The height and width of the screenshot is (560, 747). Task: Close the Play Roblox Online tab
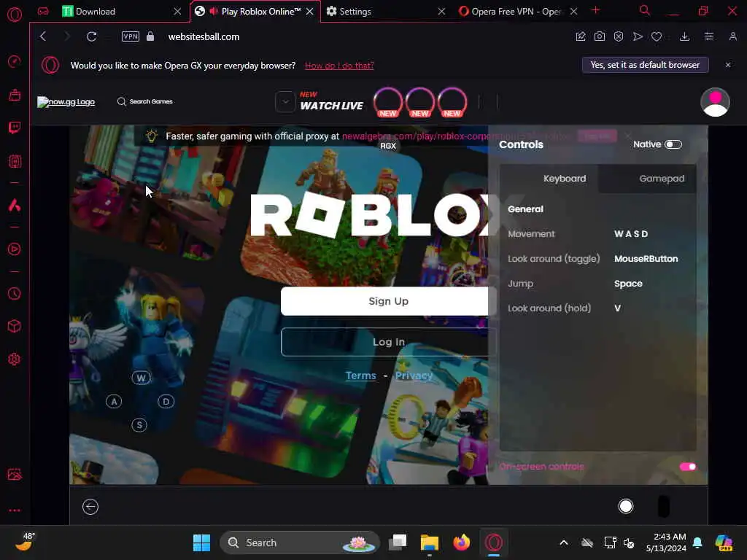click(309, 12)
